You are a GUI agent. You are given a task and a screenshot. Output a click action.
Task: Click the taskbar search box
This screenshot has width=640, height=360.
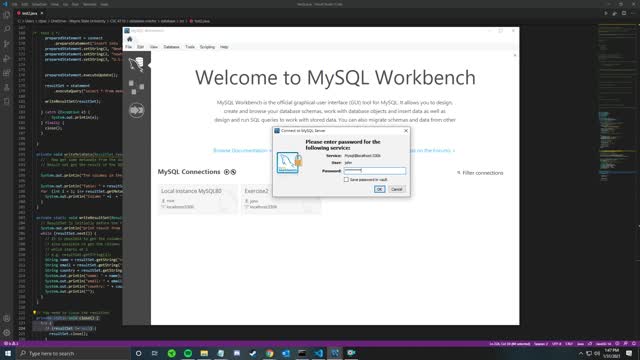coord(73,353)
